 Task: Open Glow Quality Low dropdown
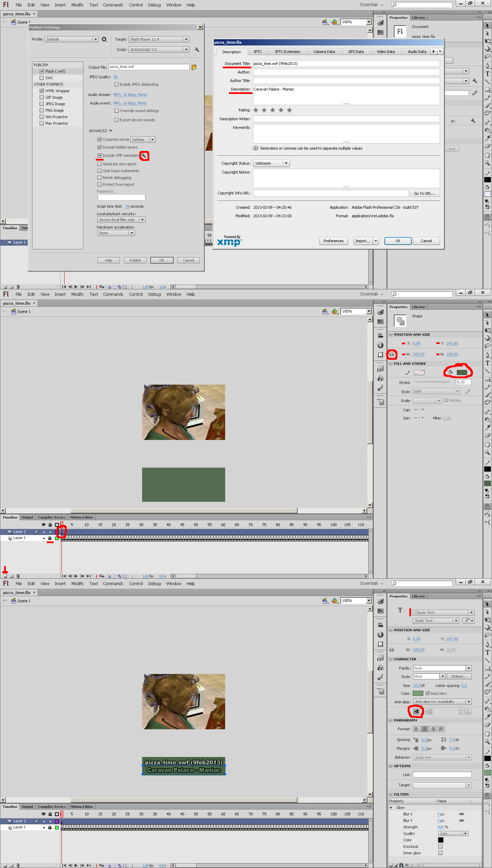tap(453, 833)
